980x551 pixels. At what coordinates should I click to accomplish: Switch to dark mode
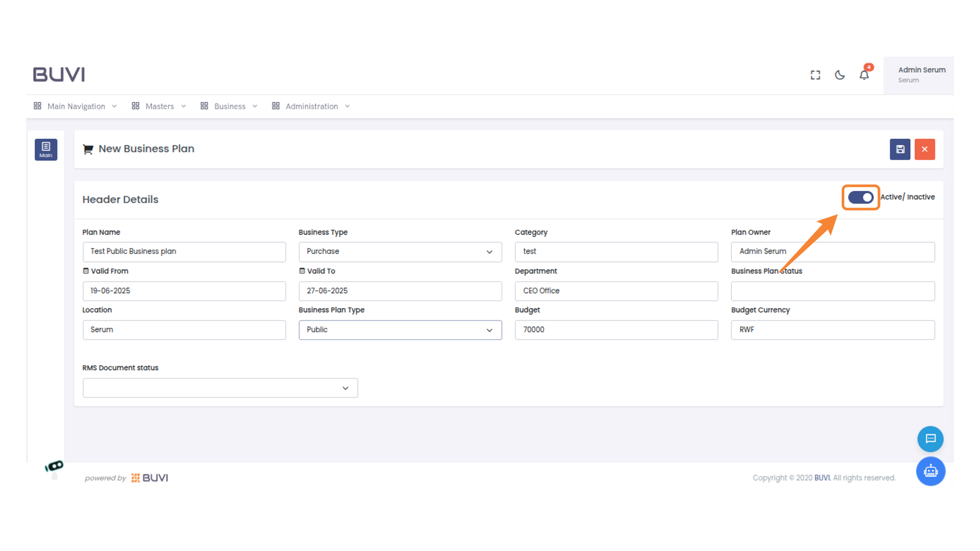(840, 74)
